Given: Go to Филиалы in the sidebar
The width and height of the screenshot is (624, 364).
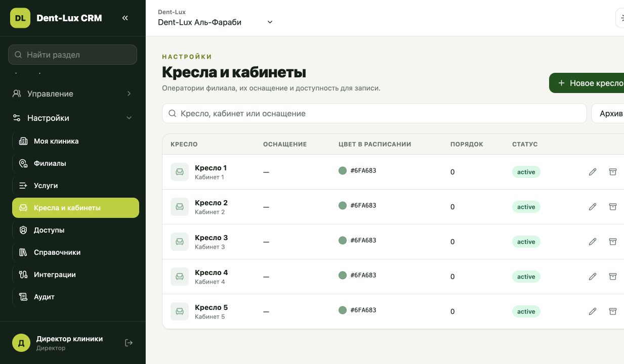Looking at the screenshot, I should point(75,163).
